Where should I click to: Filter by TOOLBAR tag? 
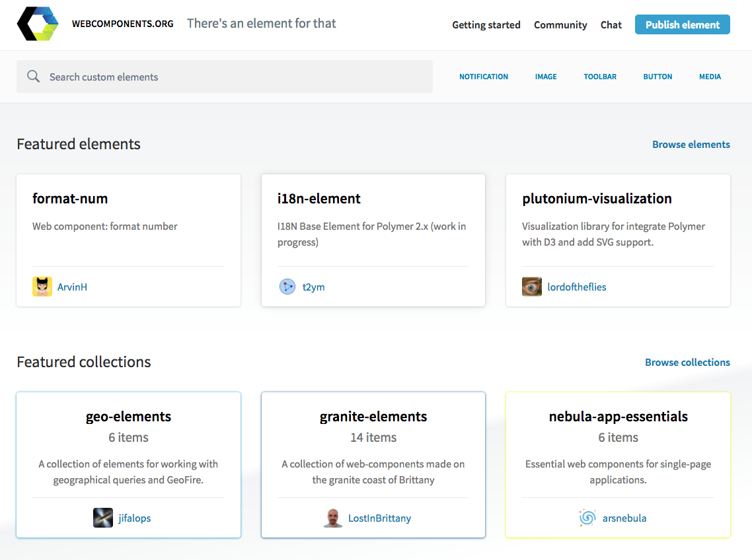(x=600, y=77)
